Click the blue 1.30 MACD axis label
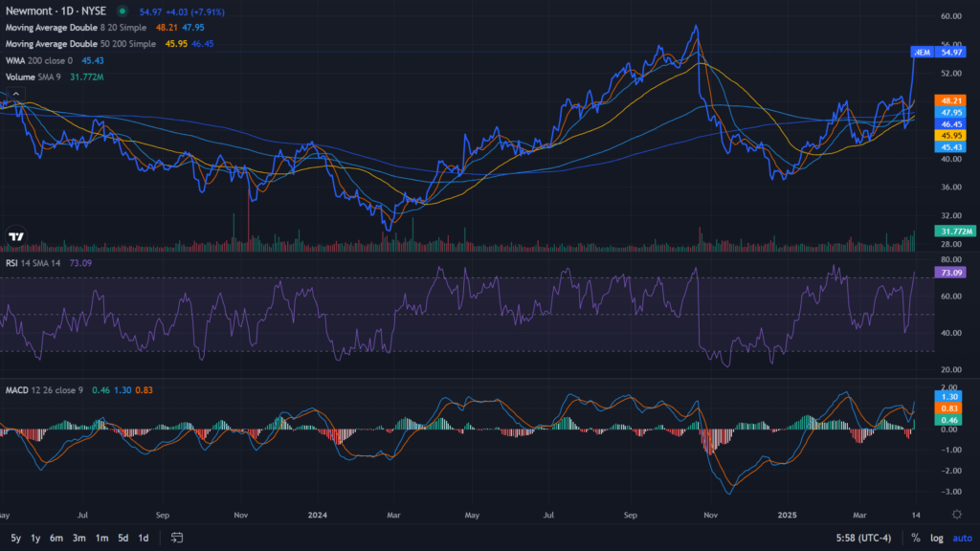 (x=948, y=397)
